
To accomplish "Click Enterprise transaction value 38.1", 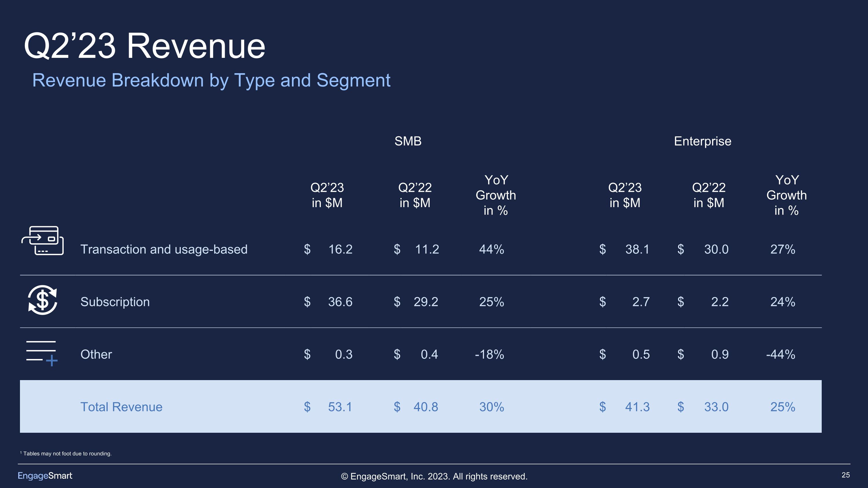I will pyautogui.click(x=637, y=250).
